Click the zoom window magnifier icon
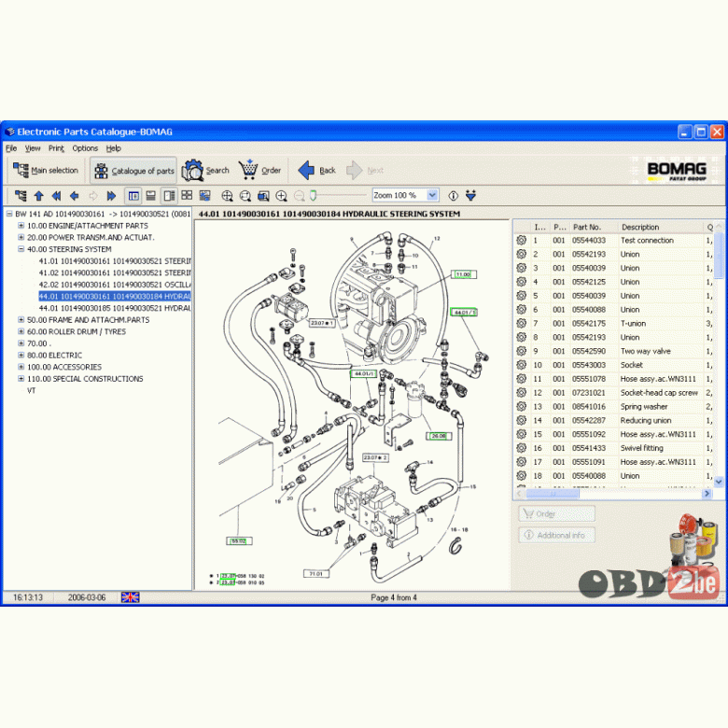 [263, 196]
